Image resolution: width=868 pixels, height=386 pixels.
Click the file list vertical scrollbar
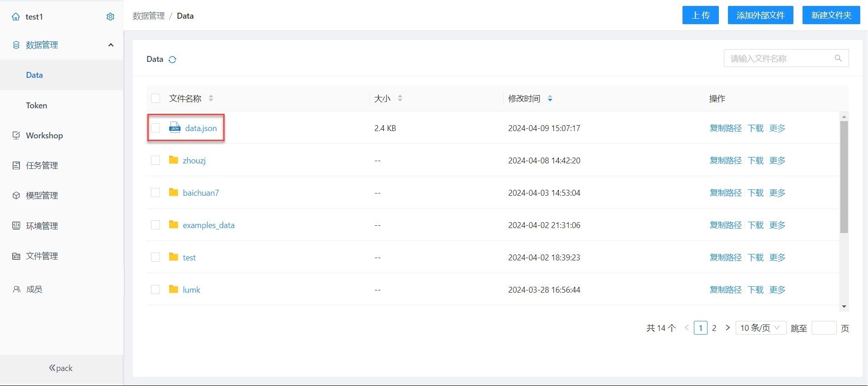844,177
